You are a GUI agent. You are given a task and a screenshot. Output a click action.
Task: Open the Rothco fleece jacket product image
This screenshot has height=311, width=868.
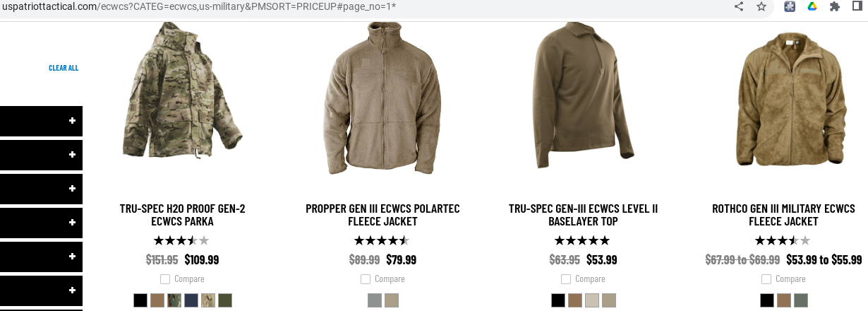(x=783, y=99)
